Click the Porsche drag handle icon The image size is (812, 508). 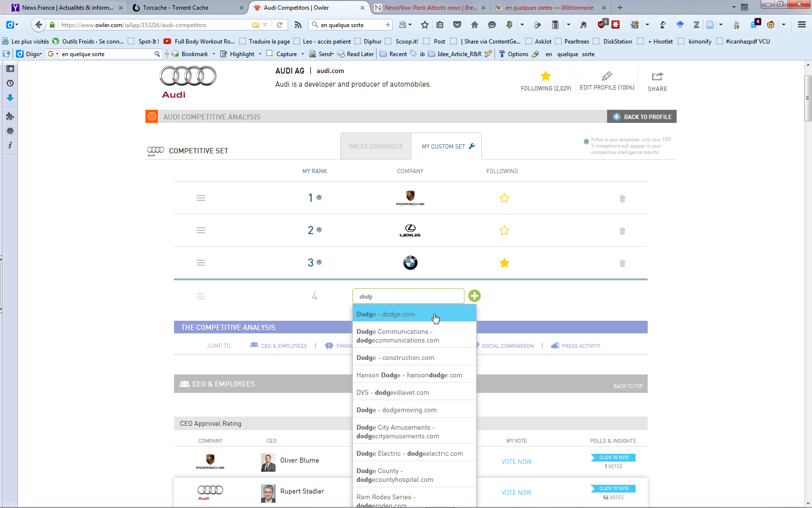[x=201, y=198]
